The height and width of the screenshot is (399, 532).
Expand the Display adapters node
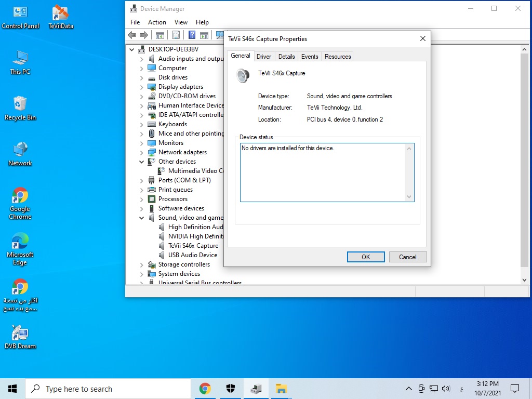(141, 87)
